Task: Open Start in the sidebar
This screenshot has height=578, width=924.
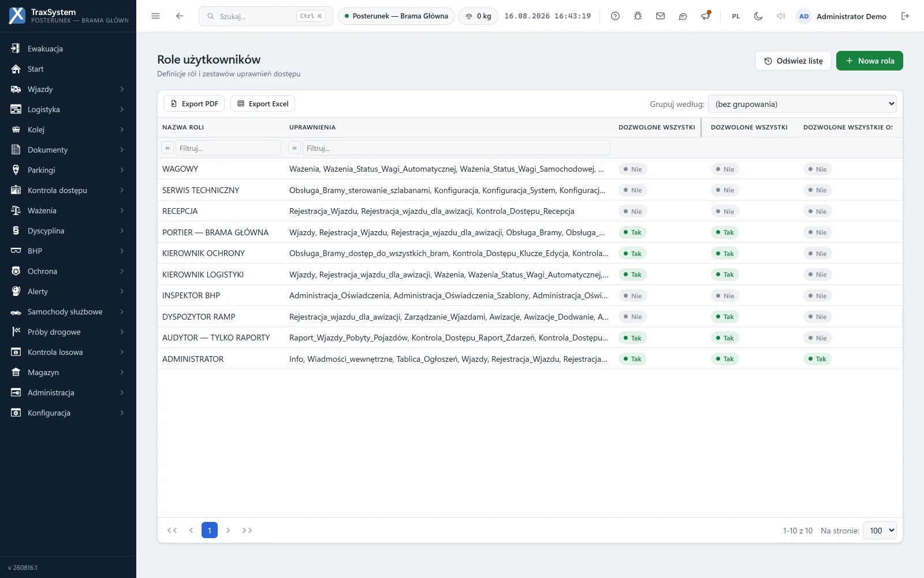Action: (x=68, y=69)
